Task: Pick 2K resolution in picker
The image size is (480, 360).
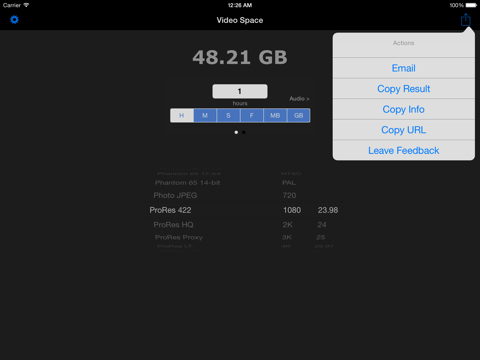Action: coord(287,225)
